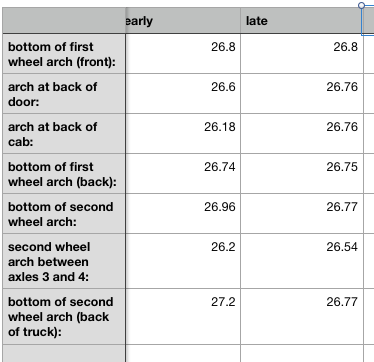374x362 pixels.
Task: Click the empty row header at table bottom
Action: [x=64, y=353]
